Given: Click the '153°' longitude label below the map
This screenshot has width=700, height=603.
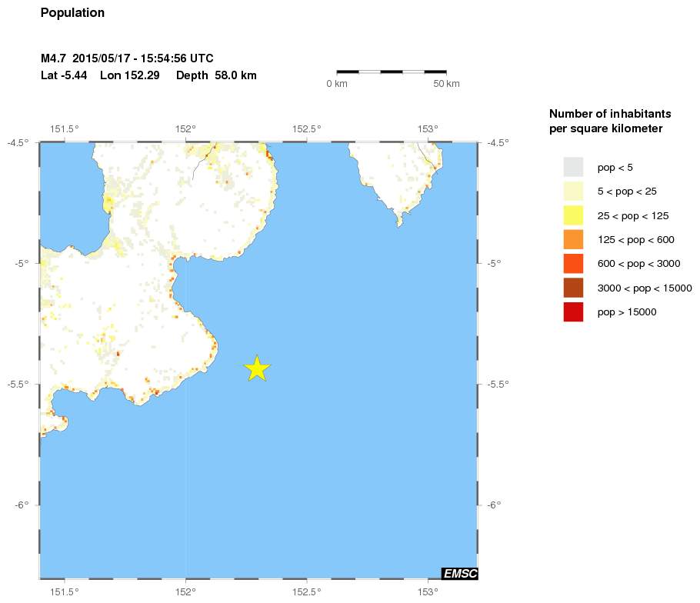Looking at the screenshot, I should [x=428, y=591].
